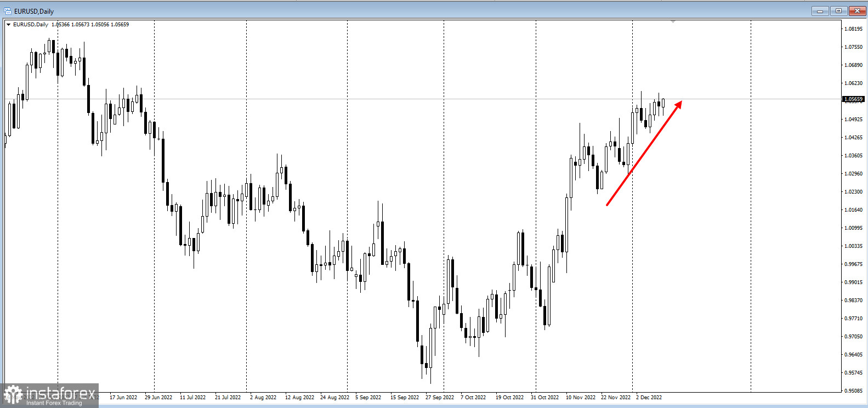Click the 1.07550 price scale label
This screenshot has width=868, height=408.
[x=853, y=47]
